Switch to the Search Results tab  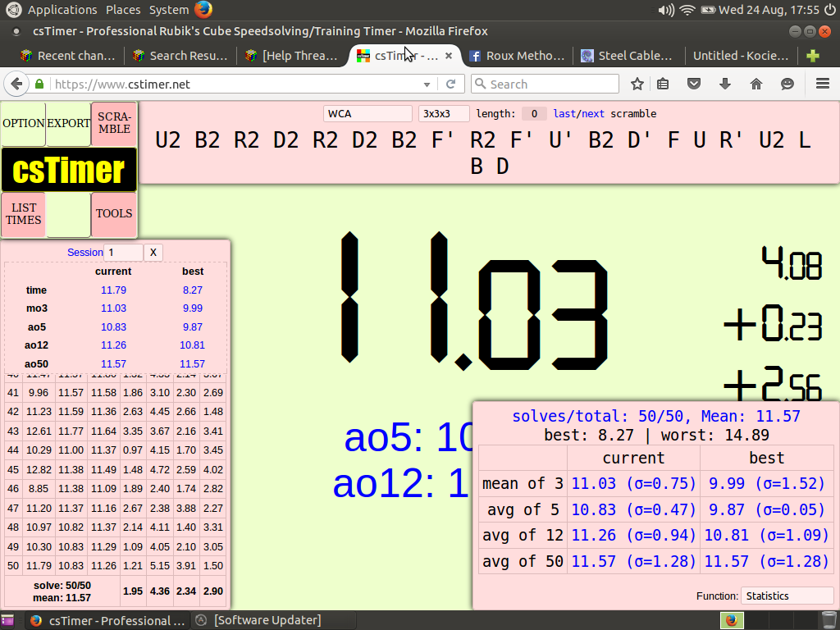180,56
